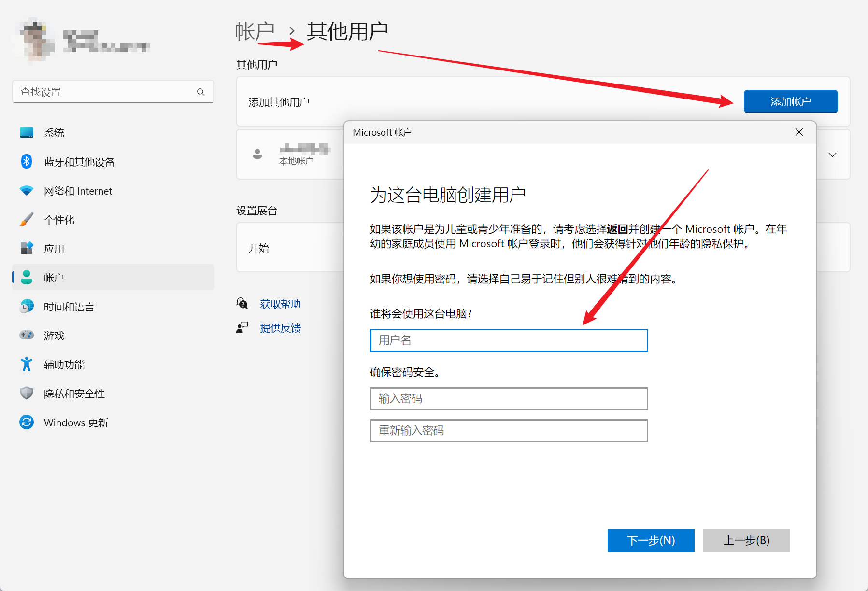Focus the 用户名 input field
The height and width of the screenshot is (591, 868).
click(509, 340)
